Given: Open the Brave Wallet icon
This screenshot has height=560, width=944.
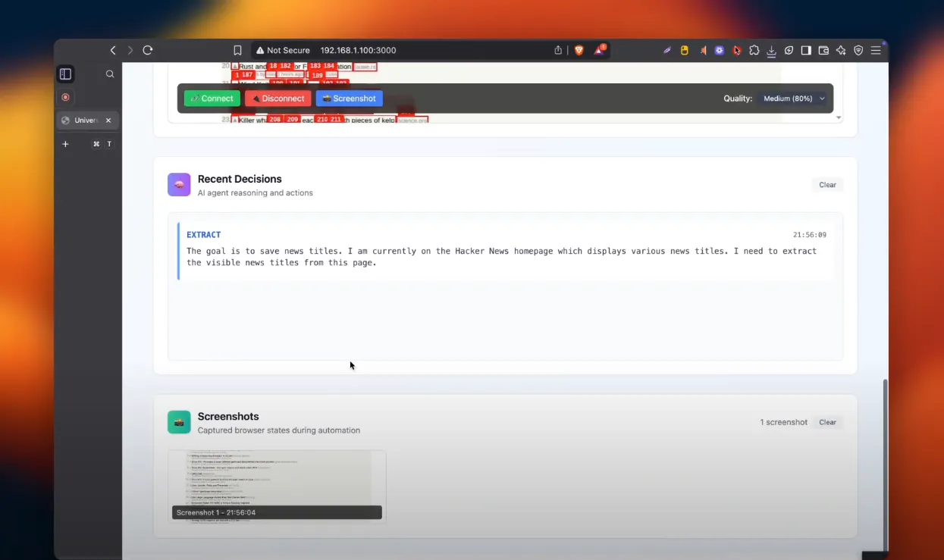Looking at the screenshot, I should [x=823, y=51].
